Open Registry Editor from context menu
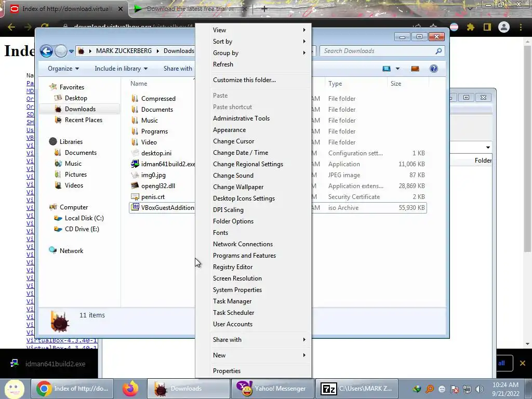This screenshot has width=532, height=399. tap(260, 267)
